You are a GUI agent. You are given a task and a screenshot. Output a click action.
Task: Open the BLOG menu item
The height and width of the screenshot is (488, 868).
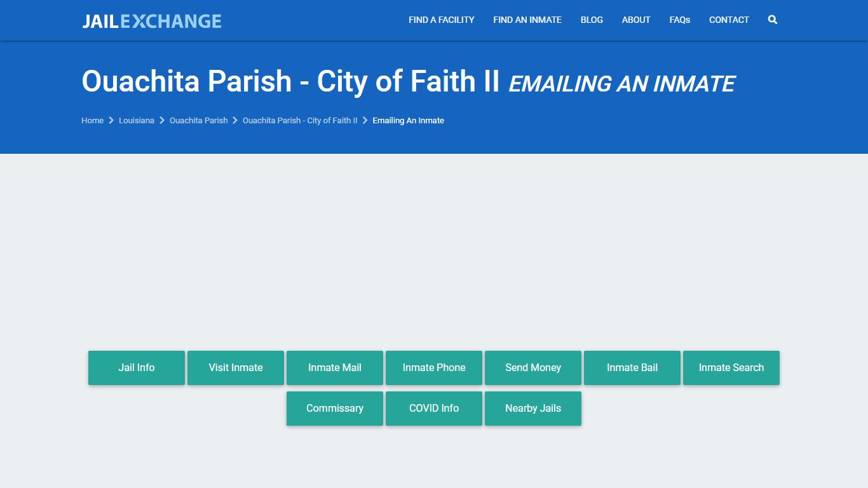pyautogui.click(x=592, y=20)
